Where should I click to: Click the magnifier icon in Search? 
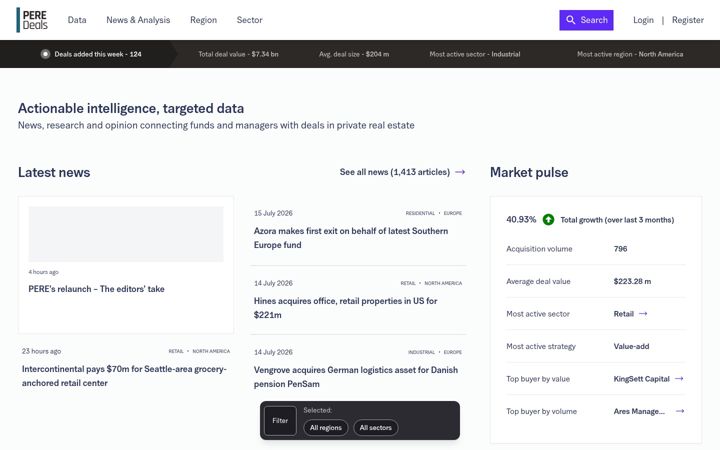click(x=570, y=20)
